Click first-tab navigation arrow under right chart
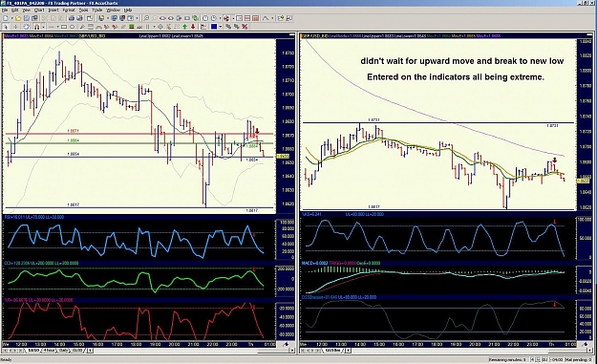 304,350
